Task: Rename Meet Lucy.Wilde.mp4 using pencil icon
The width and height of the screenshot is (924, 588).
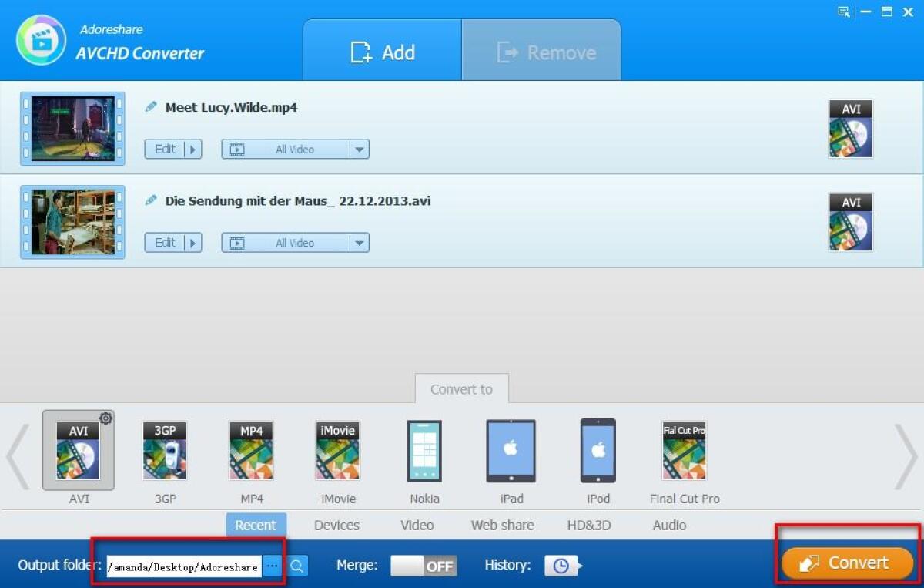Action: coord(151,107)
